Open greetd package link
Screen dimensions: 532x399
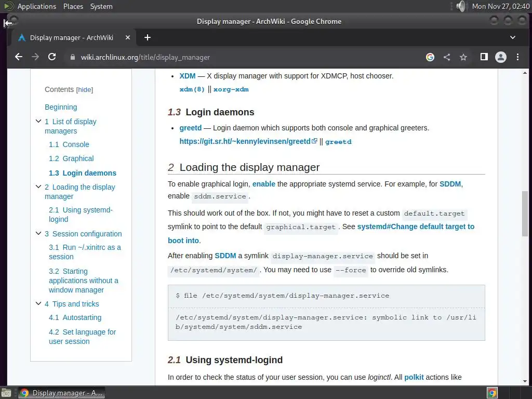coord(338,142)
